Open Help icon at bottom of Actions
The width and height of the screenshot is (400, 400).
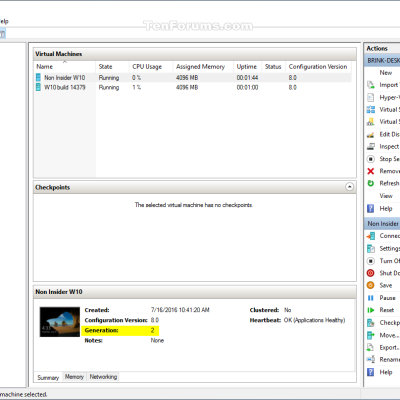click(x=371, y=372)
